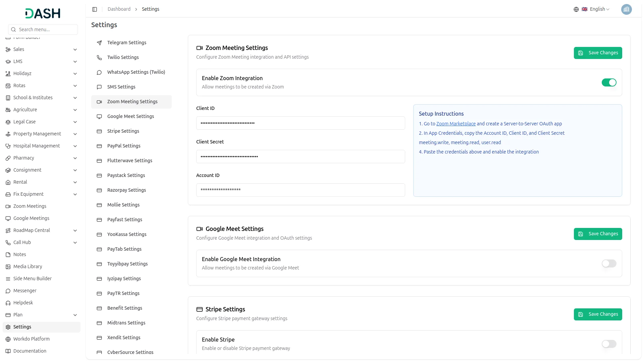The image size is (644, 362).
Task: Click the globe language icon
Action: [x=576, y=9]
